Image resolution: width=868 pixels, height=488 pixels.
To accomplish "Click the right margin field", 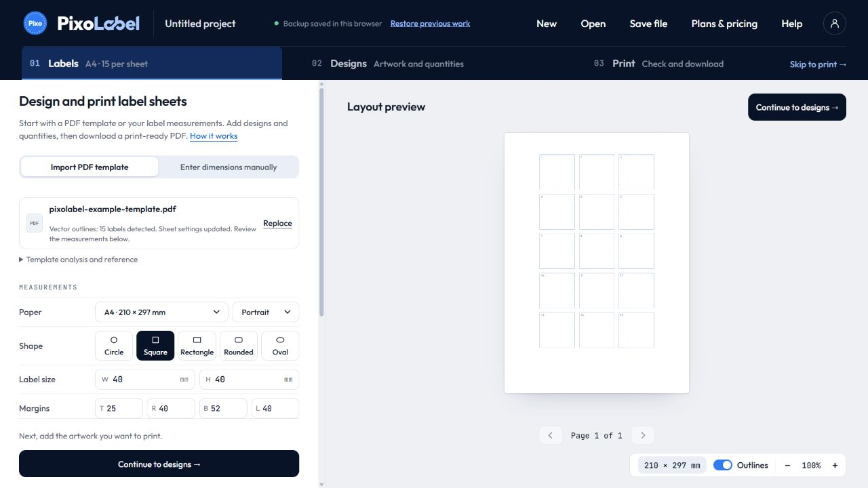I will (x=171, y=409).
